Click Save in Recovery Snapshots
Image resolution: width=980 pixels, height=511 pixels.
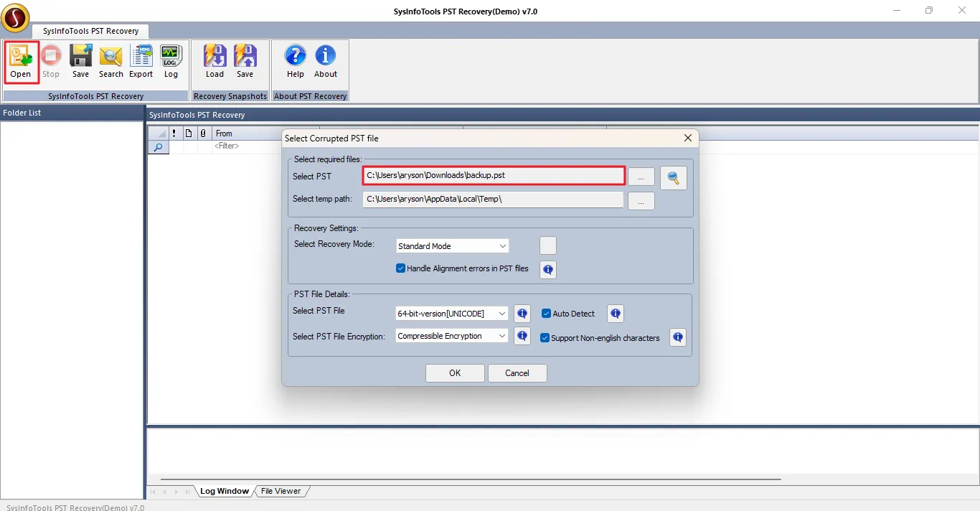(x=245, y=62)
